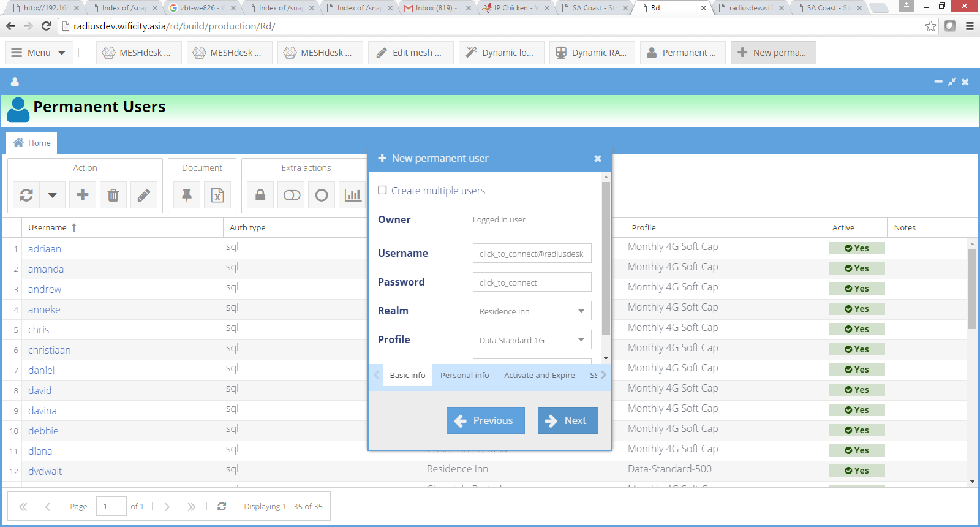The image size is (980, 527).
Task: Click the Next button
Action: [567, 420]
